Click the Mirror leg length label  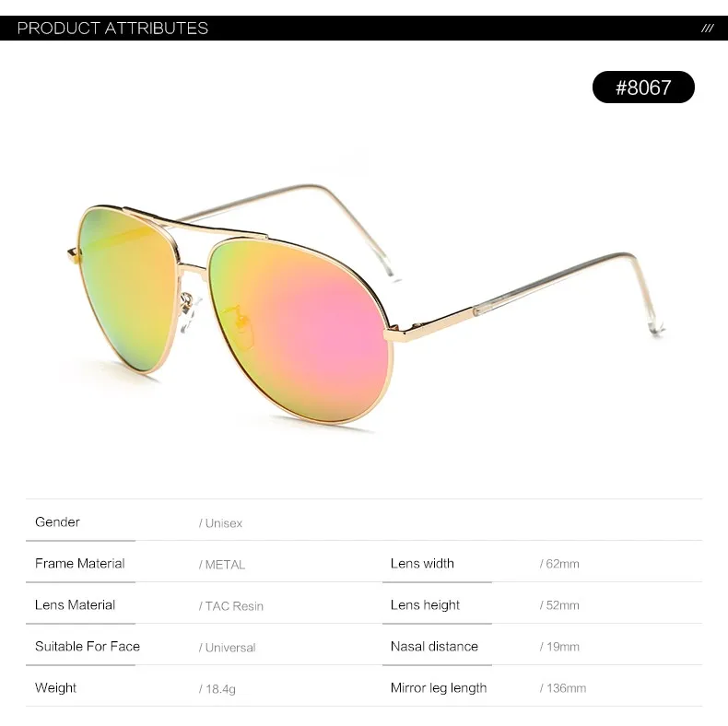click(439, 688)
